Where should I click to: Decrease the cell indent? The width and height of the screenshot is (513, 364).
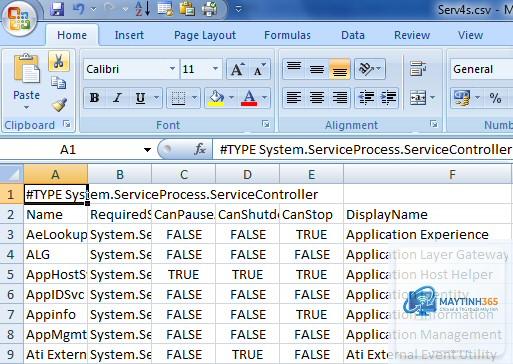point(366,98)
